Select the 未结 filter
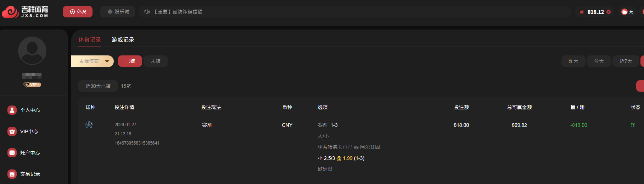The width and height of the screenshot is (644, 184). [x=156, y=61]
